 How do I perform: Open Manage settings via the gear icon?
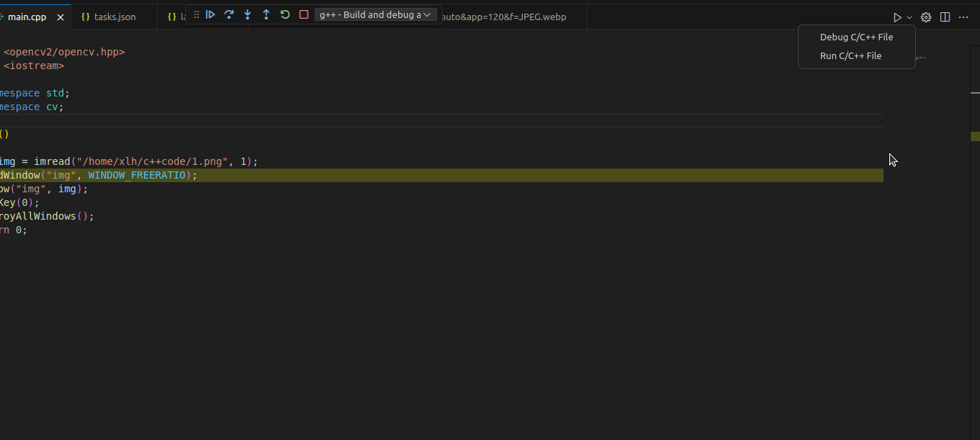pos(926,17)
